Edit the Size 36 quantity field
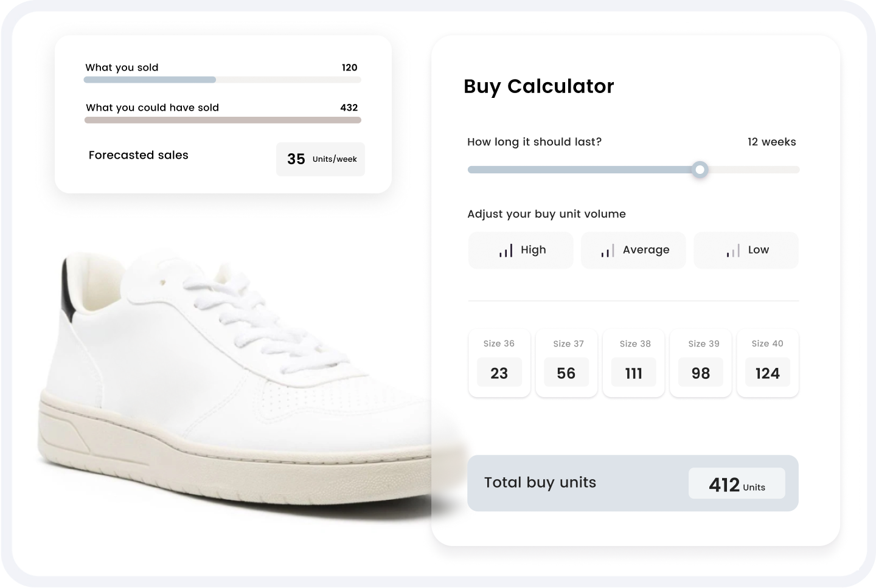Screen dimensions: 876x588 (x=499, y=373)
